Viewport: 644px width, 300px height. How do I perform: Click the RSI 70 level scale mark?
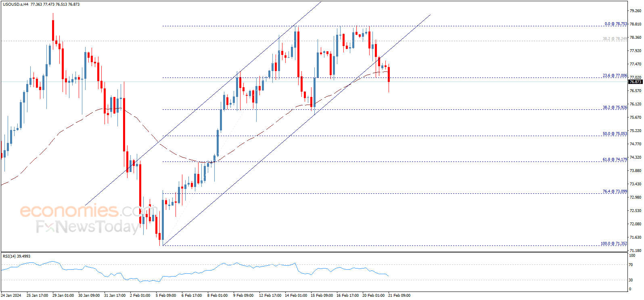tap(632, 265)
